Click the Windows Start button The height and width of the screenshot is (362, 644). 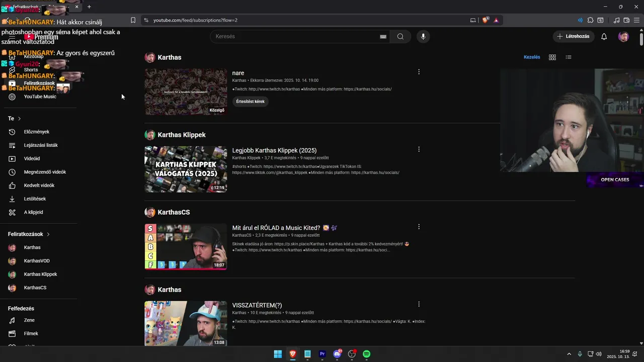pos(278,354)
